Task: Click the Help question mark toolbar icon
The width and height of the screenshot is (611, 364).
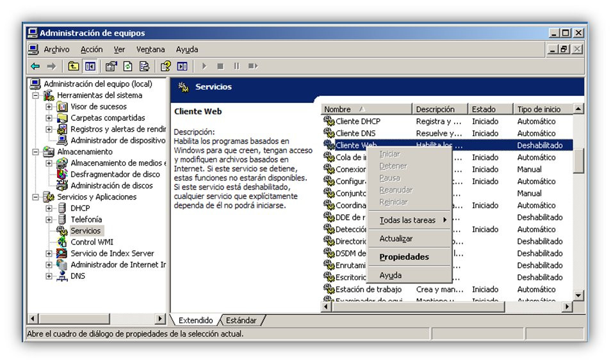Action: [x=166, y=66]
